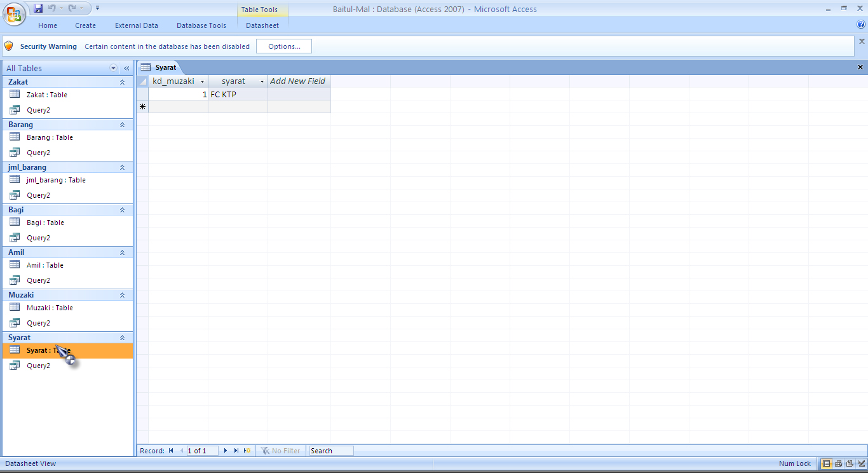
Task: Collapse the Navigation Pane with the shutter button
Action: pyautogui.click(x=126, y=68)
